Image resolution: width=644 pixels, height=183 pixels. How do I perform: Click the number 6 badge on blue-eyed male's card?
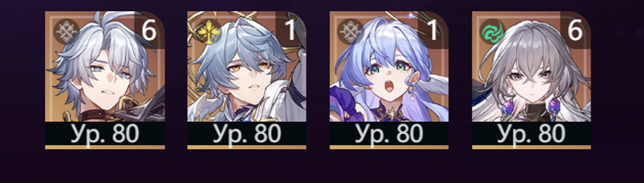pyautogui.click(x=149, y=30)
